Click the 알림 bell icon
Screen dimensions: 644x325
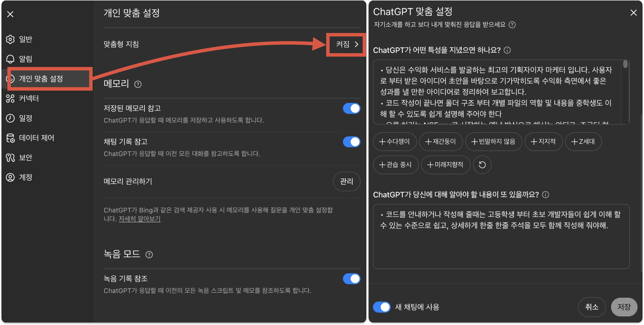point(10,59)
